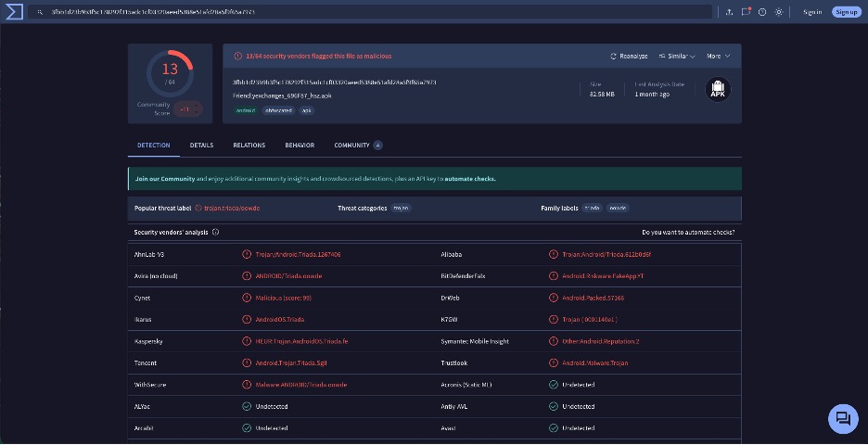The height and width of the screenshot is (445, 868).
Task: Open the Relations tab
Action: (249, 146)
